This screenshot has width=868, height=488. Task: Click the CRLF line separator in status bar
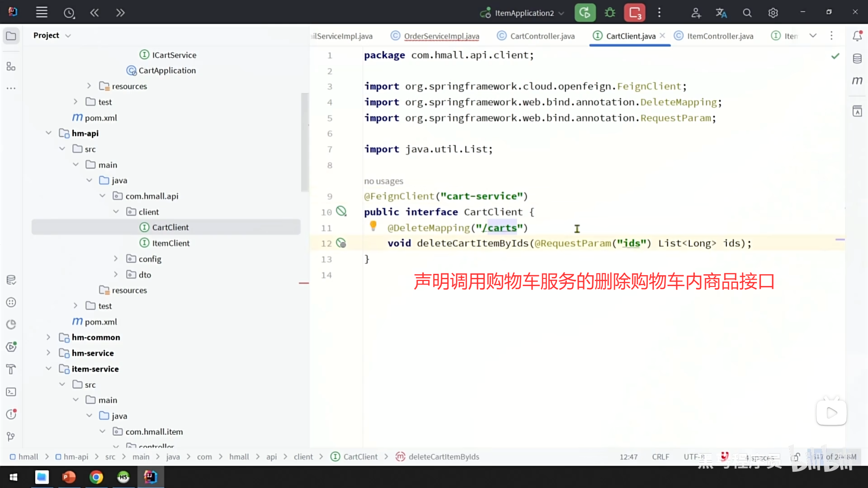[660, 457]
